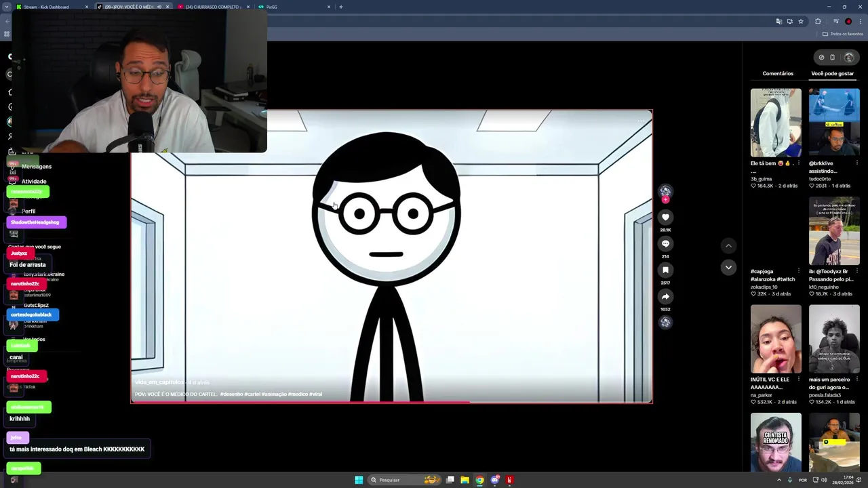Open the k10_neguinho author link

point(823,287)
